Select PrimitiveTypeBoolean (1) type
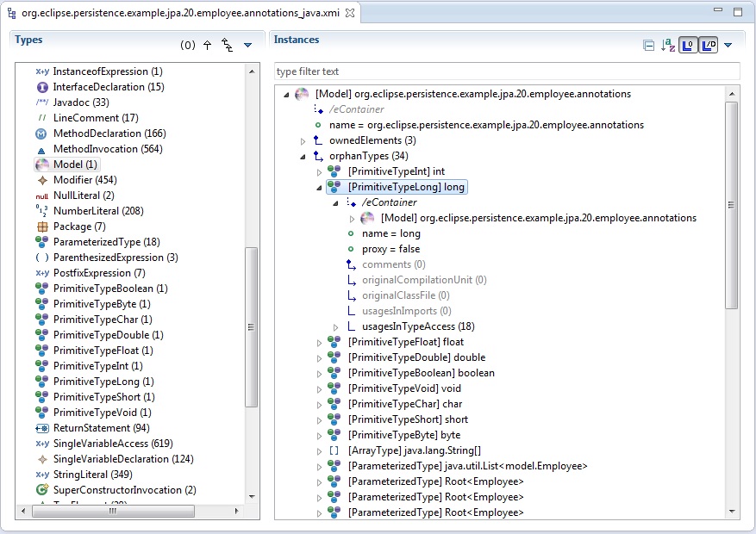The height and width of the screenshot is (534, 756). (110, 289)
